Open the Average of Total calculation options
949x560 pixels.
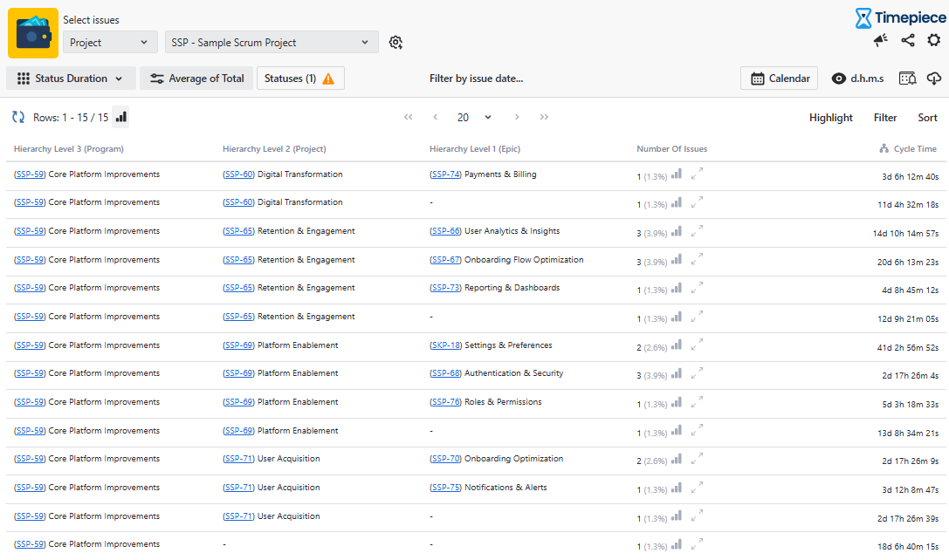196,78
